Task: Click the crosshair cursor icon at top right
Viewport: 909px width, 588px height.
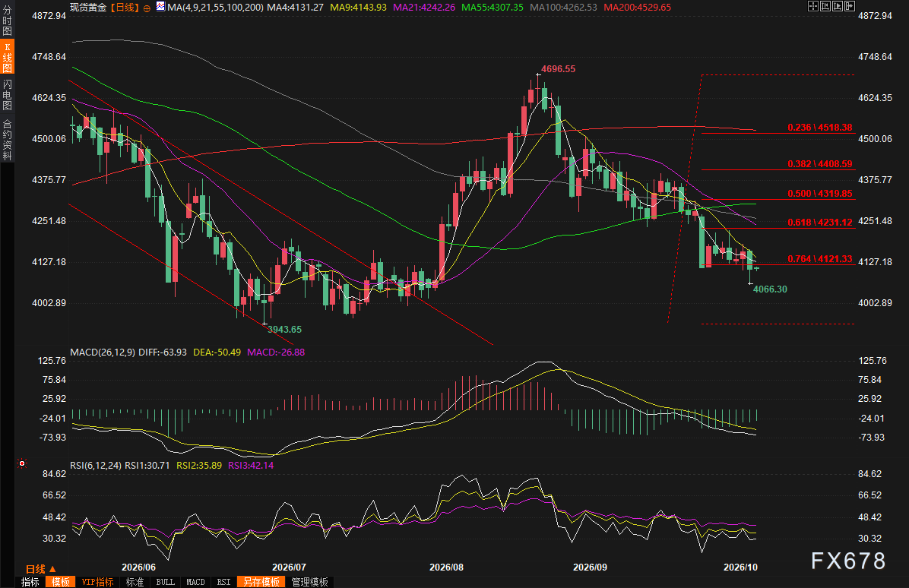Action: (x=813, y=6)
